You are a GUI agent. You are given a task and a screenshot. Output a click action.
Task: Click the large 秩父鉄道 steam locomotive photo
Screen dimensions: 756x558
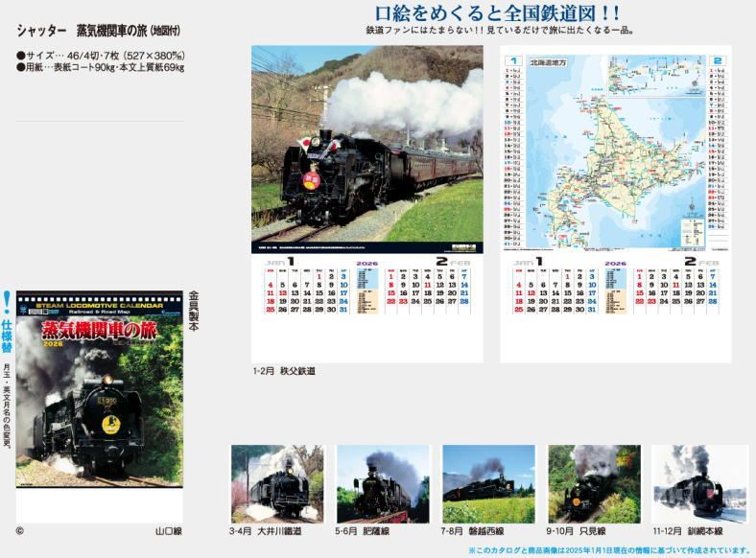pyautogui.click(x=366, y=149)
